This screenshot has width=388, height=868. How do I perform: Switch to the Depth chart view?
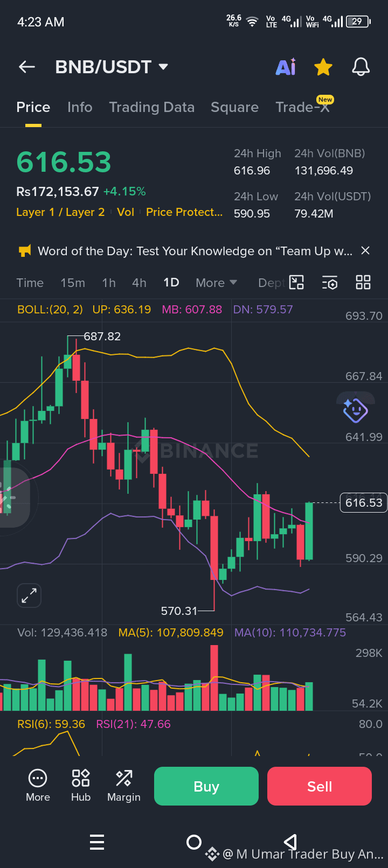coord(272,283)
